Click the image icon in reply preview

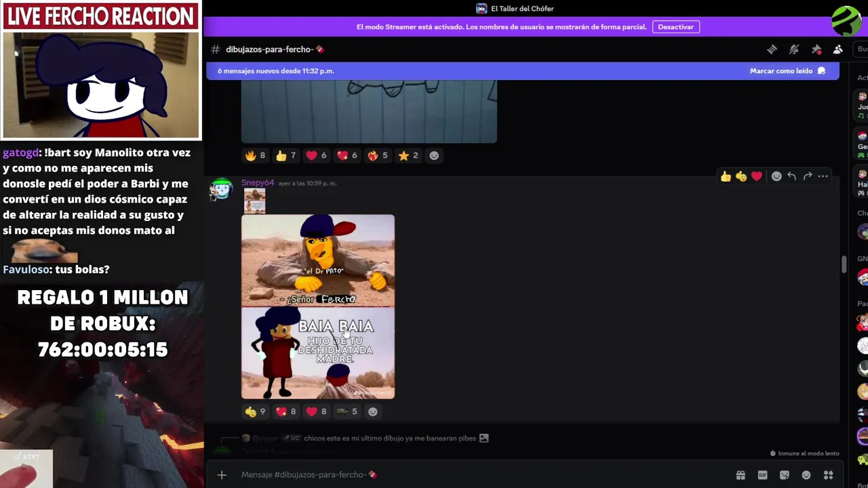[484, 439]
